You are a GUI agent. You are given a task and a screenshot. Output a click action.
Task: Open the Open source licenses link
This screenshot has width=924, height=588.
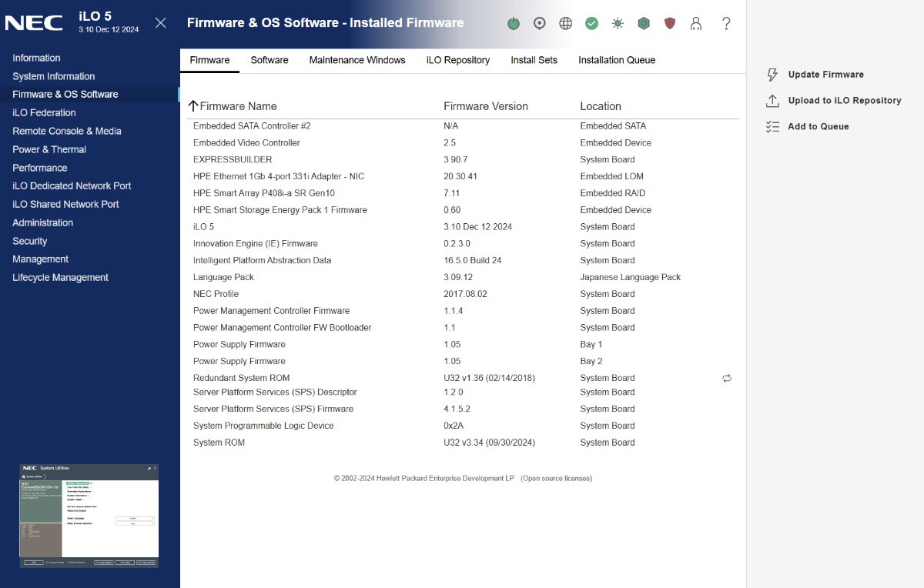[557, 479]
